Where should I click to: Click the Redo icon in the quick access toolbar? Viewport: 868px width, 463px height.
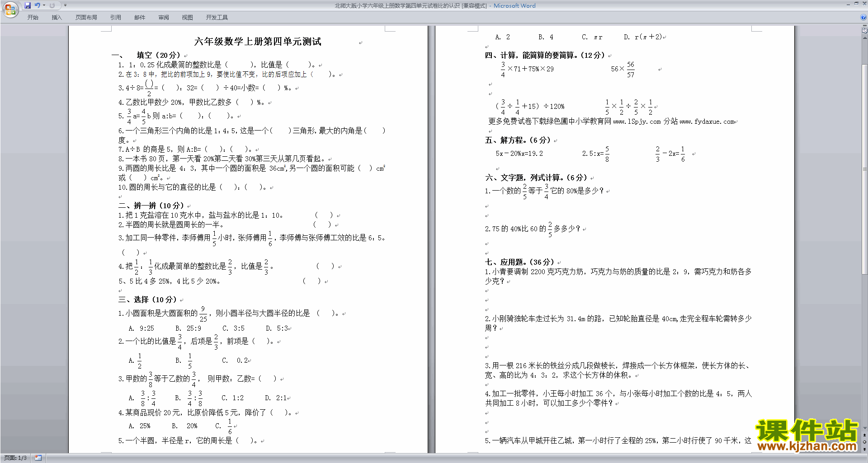click(52, 5)
